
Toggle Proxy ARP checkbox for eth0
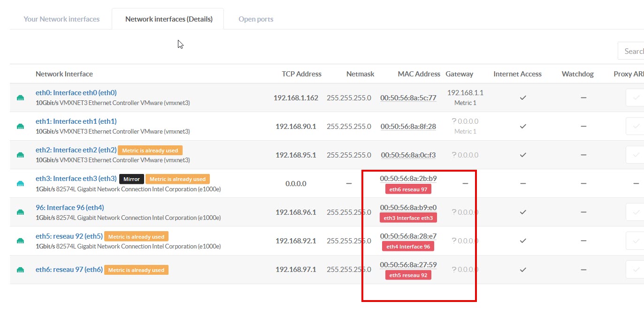636,98
